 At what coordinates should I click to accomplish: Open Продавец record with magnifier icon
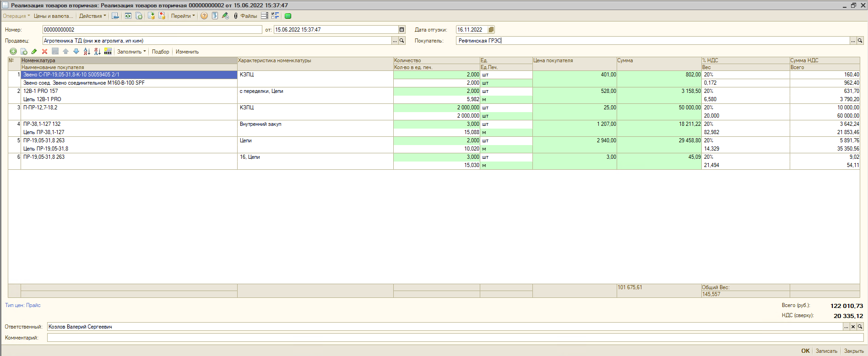[x=402, y=41]
